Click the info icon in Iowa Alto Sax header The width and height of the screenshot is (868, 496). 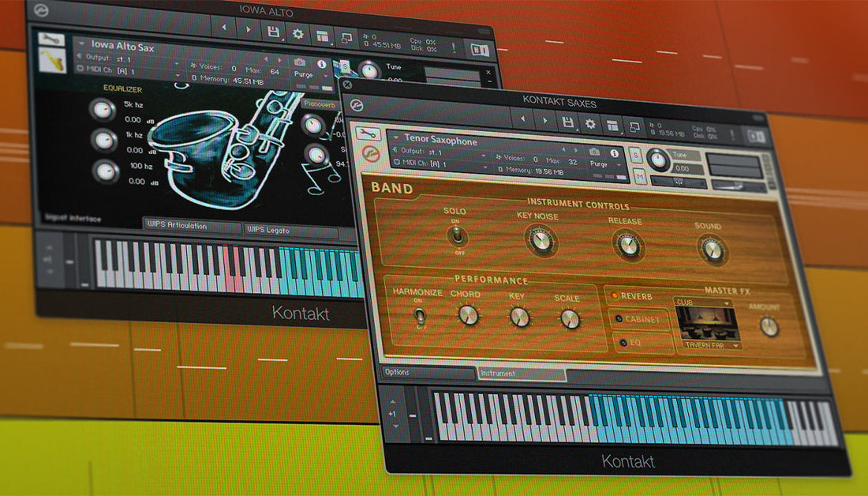321,64
